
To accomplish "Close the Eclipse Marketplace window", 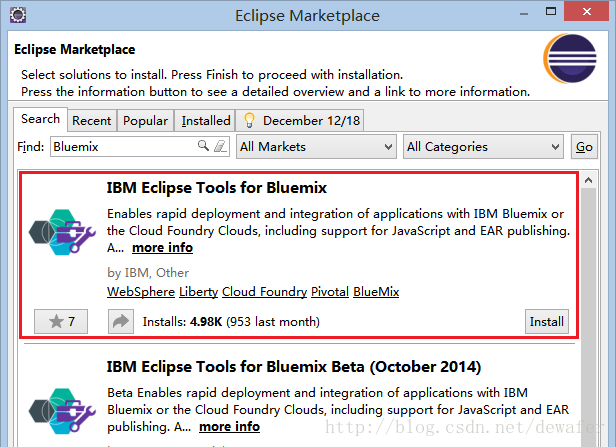I will point(587,11).
